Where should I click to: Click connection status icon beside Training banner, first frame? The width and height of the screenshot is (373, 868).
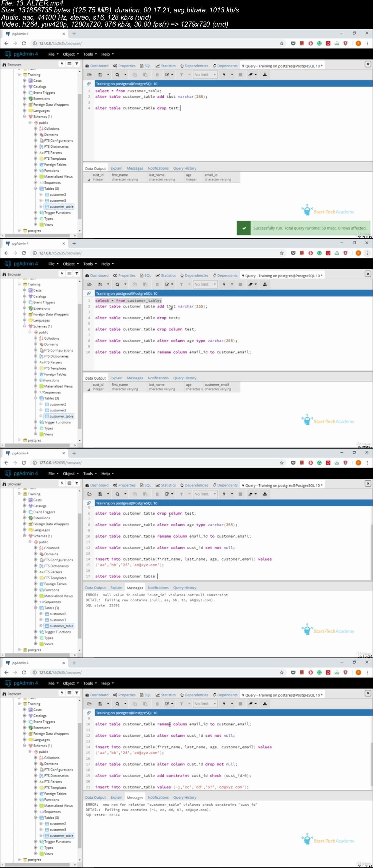(x=89, y=84)
